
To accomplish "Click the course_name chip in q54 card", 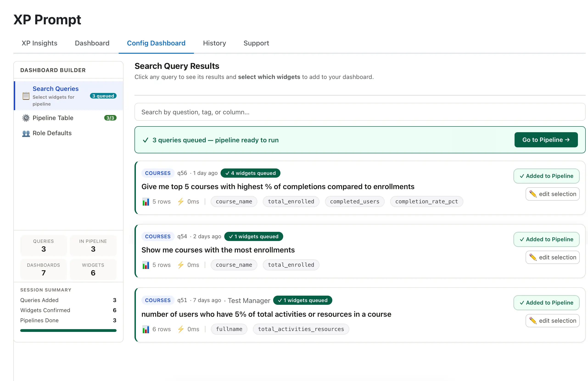I will point(234,265).
